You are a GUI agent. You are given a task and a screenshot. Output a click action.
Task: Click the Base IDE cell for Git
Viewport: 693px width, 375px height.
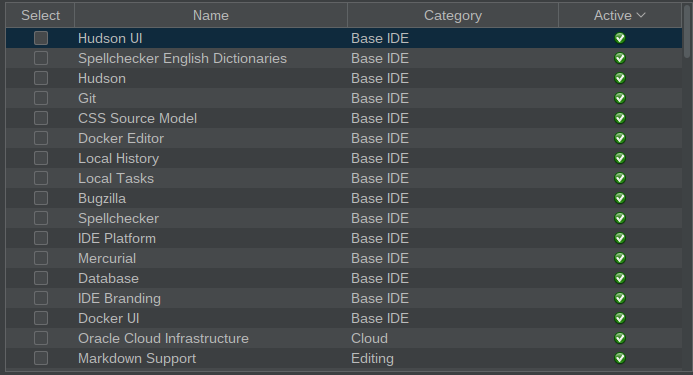coord(380,98)
